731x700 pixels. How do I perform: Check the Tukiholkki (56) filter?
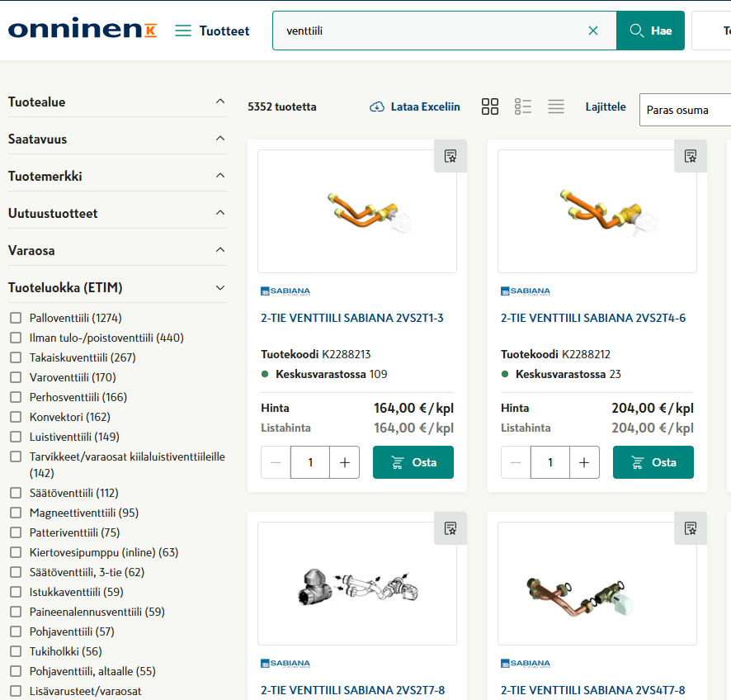16,651
